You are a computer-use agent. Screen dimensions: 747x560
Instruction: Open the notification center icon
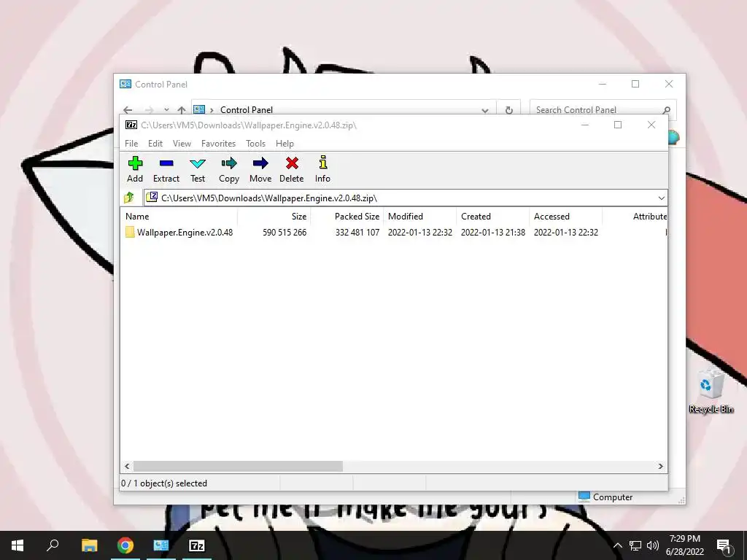coord(724,545)
